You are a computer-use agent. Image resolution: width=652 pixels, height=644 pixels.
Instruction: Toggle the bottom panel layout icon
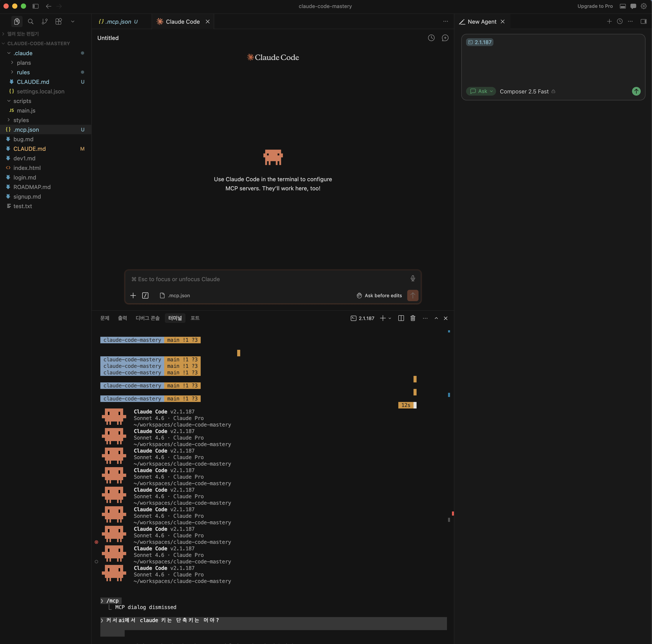(x=623, y=6)
